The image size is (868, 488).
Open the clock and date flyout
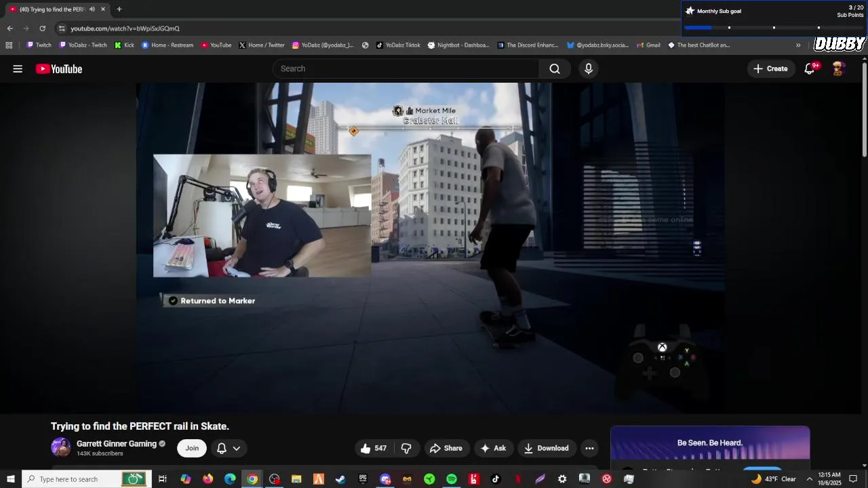coord(829,479)
